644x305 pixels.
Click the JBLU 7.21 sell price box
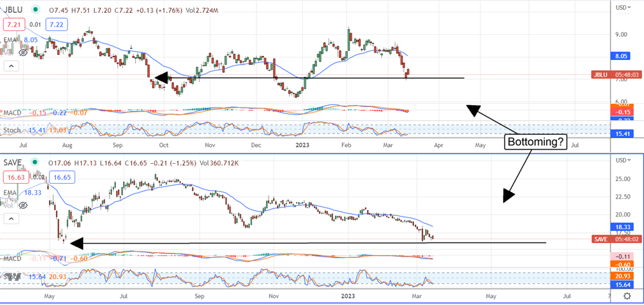point(15,25)
